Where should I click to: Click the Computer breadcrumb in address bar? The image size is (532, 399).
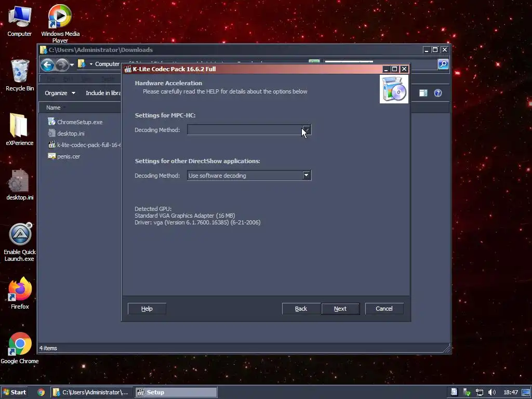point(107,64)
